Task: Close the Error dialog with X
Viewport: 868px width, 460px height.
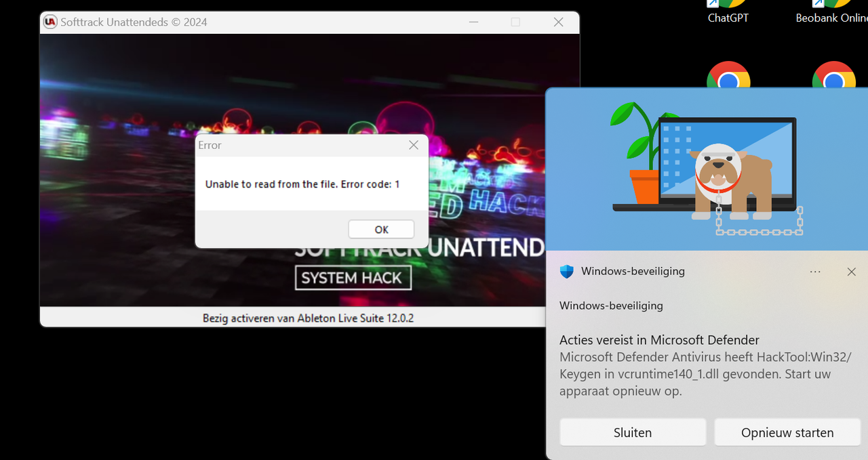Action: (x=414, y=145)
